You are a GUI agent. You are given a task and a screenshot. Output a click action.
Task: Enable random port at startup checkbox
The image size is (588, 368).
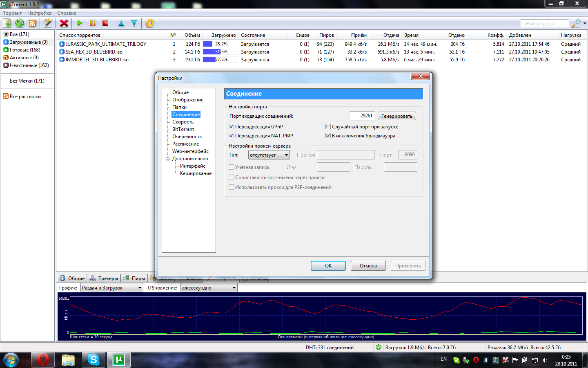(328, 127)
